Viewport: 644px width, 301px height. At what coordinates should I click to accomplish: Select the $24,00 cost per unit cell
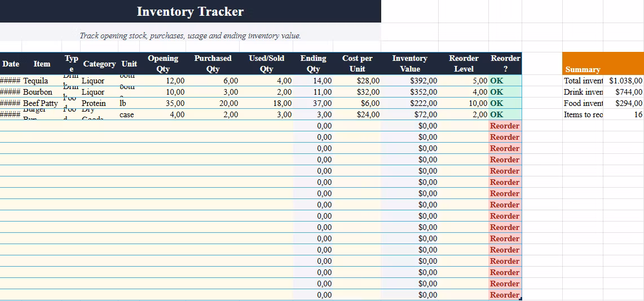coord(358,114)
